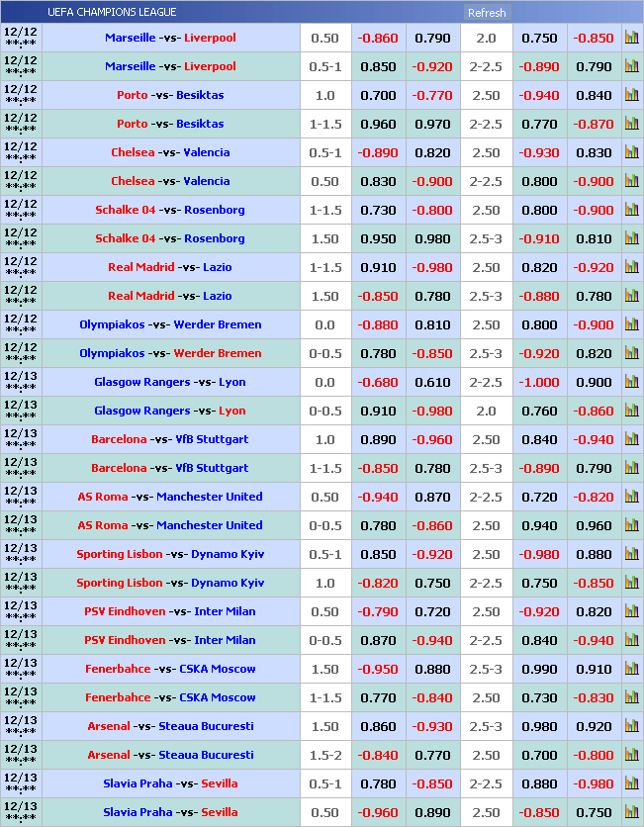The image size is (644, 827).
Task: Open chart icon for Marseille-Liverpool 0.50 handicap row
Action: [x=631, y=39]
